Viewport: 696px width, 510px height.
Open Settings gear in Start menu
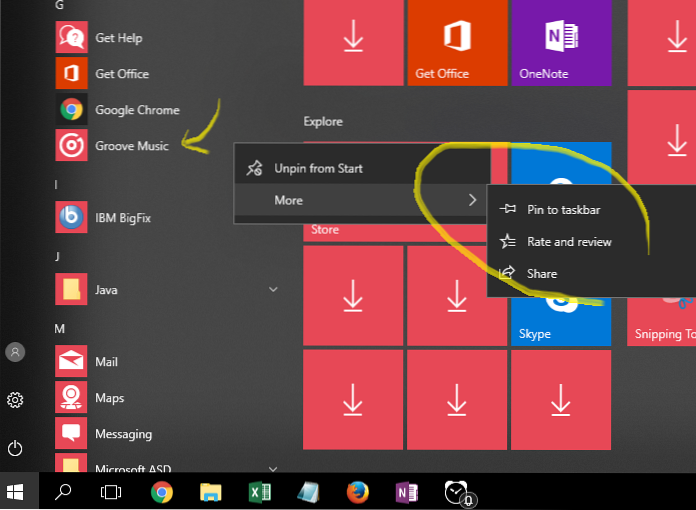(x=15, y=400)
